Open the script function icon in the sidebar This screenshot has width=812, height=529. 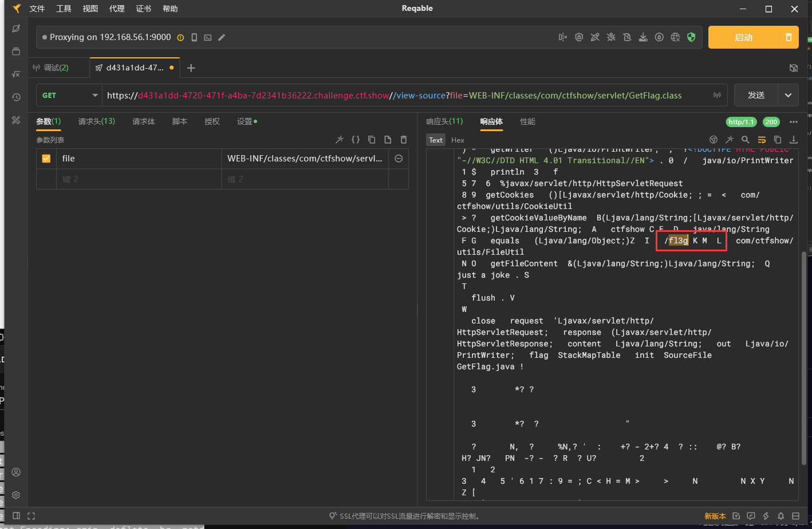16,74
